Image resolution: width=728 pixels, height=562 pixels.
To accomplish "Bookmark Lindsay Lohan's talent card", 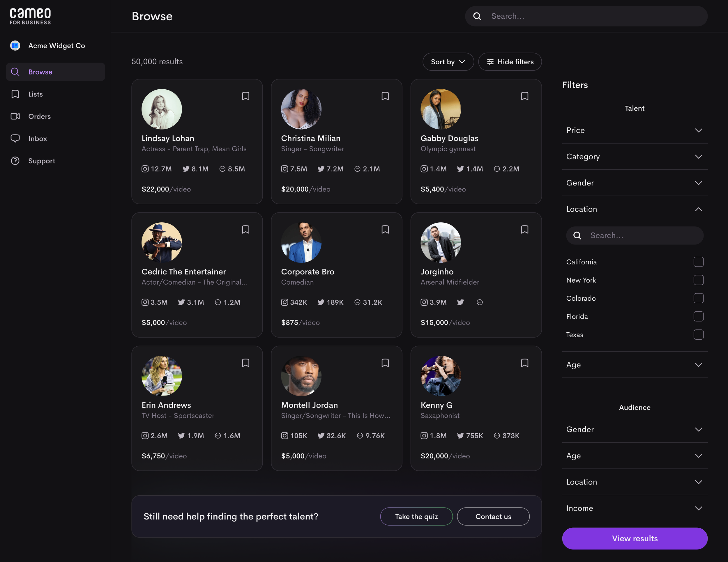I will pyautogui.click(x=246, y=96).
